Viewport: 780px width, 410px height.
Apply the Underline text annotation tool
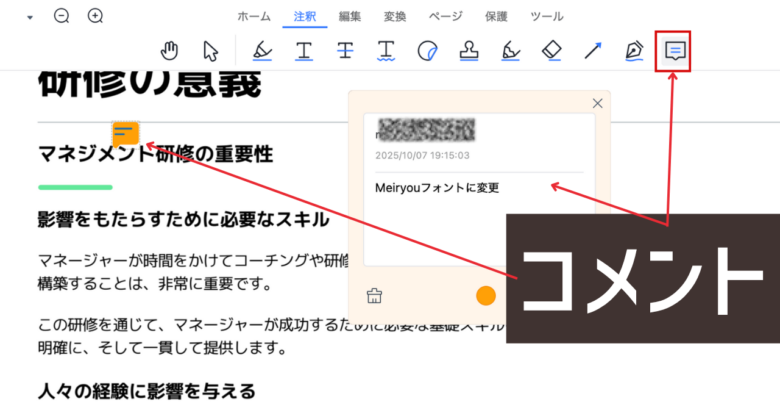(x=303, y=50)
